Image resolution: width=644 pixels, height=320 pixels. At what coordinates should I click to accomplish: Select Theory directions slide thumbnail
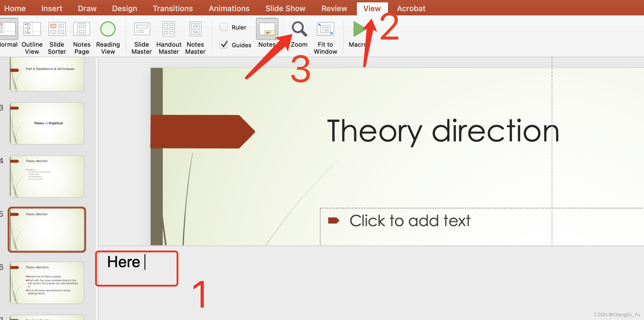click(x=47, y=283)
